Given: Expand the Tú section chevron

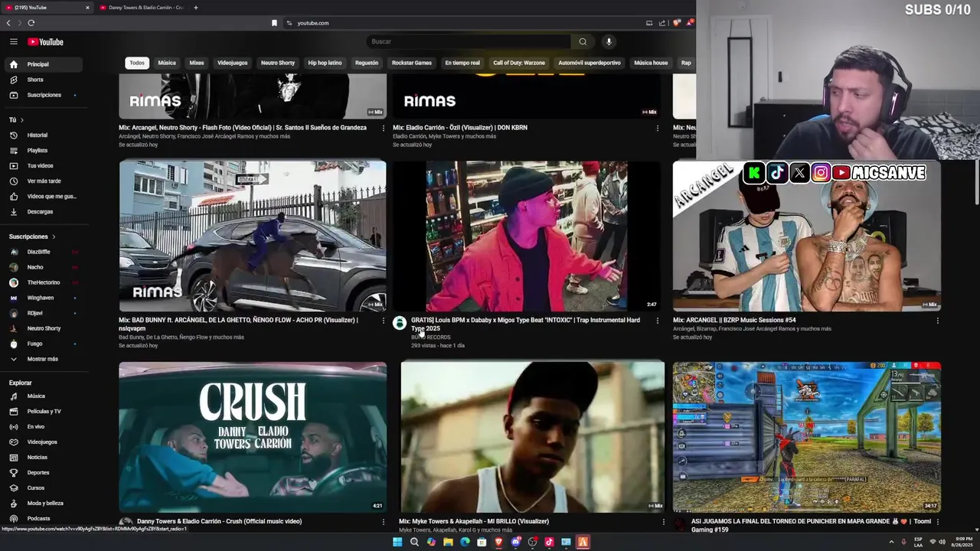Looking at the screenshot, I should click(21, 120).
